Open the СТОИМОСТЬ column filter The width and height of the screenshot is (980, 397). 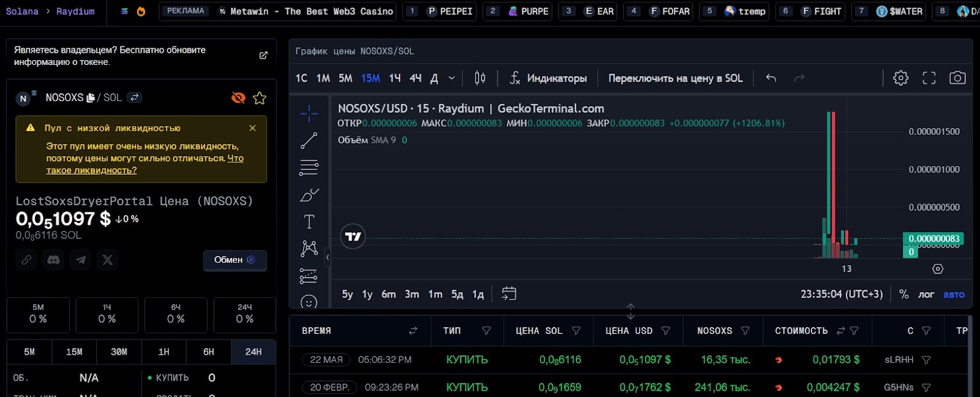coord(854,331)
